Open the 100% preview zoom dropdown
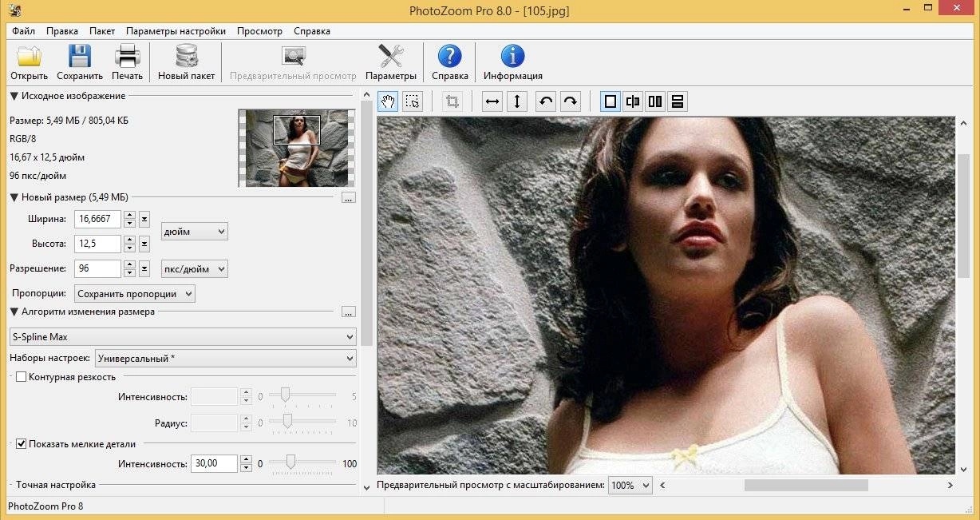This screenshot has width=980, height=520. click(630, 485)
